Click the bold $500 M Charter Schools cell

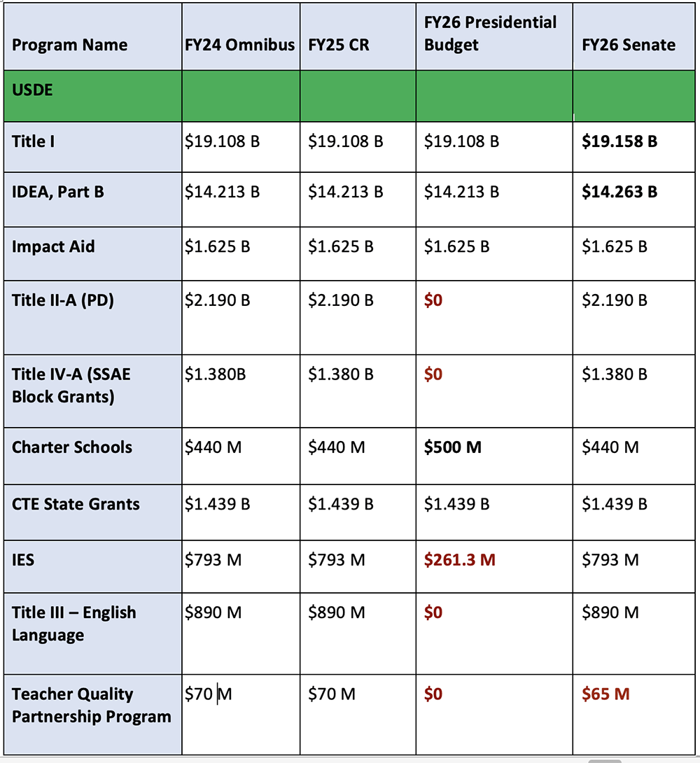(x=453, y=447)
